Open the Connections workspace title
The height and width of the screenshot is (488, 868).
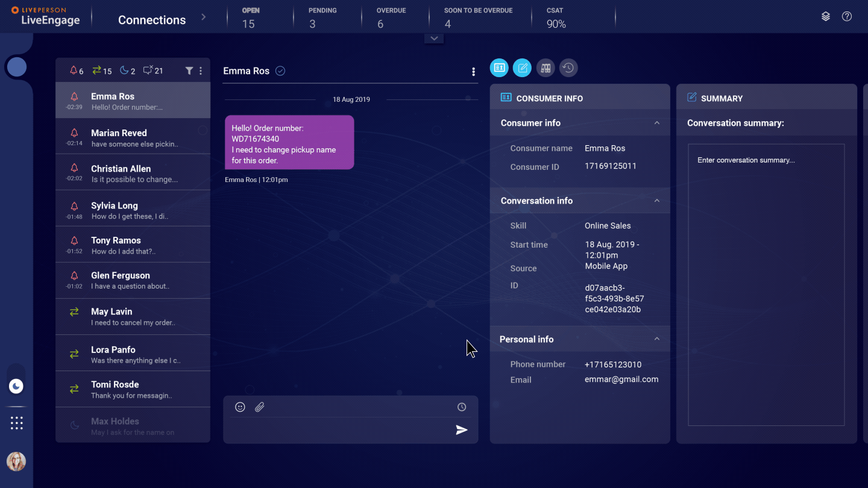point(152,20)
